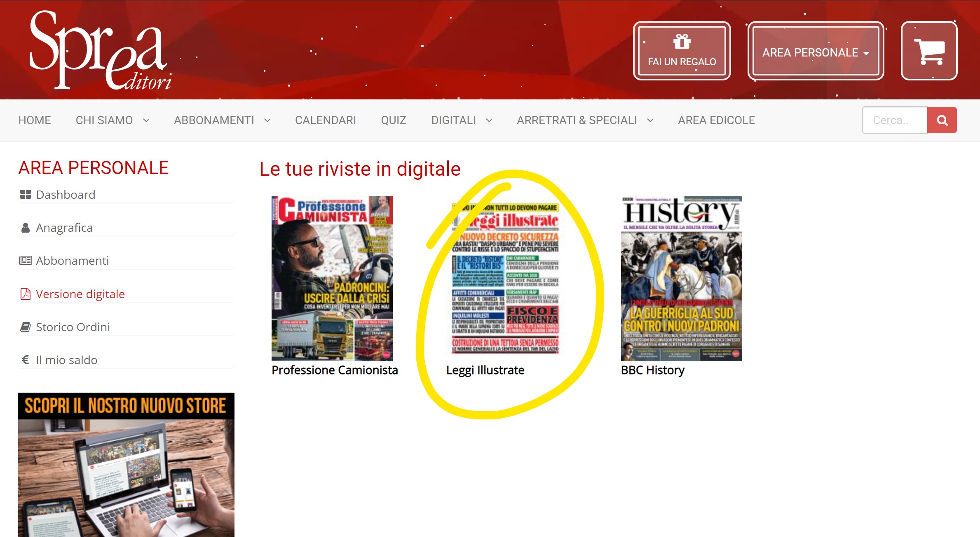
Task: Click the BBC History title text
Action: (x=653, y=370)
